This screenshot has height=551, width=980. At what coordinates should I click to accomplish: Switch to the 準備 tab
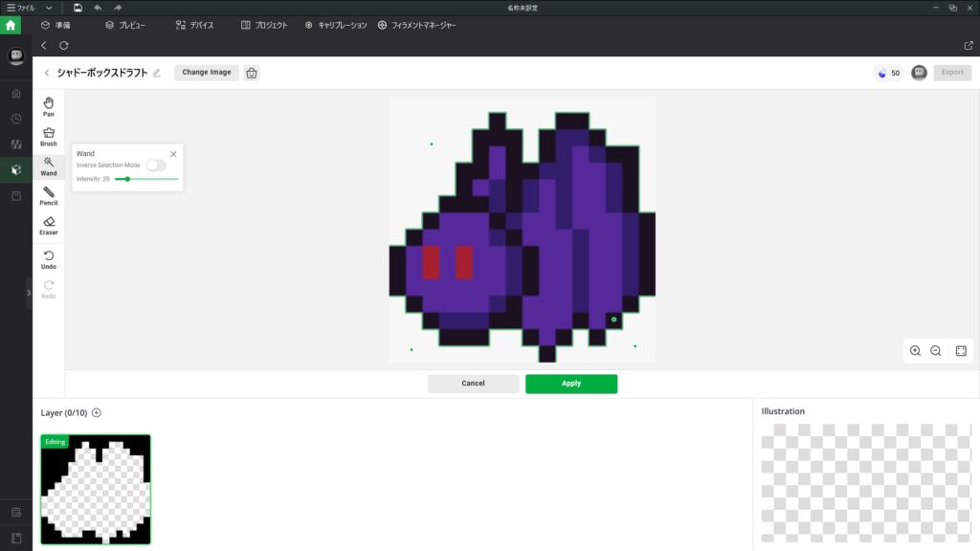click(56, 26)
